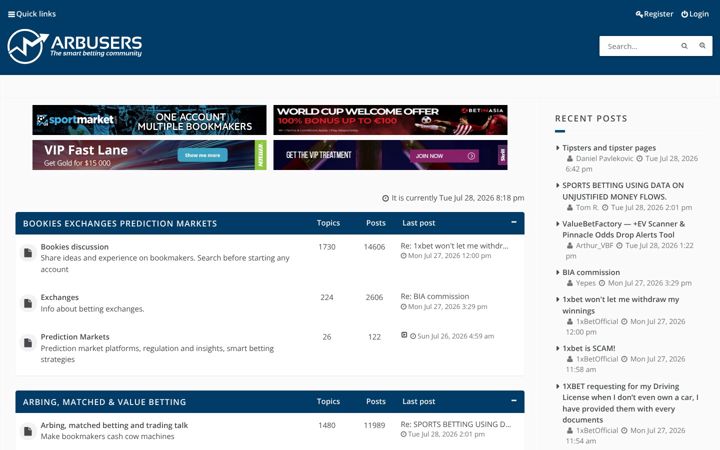This screenshot has width=720, height=450.
Task: Open Bookies Exchanges Prediction Markets header link
Action: click(120, 224)
